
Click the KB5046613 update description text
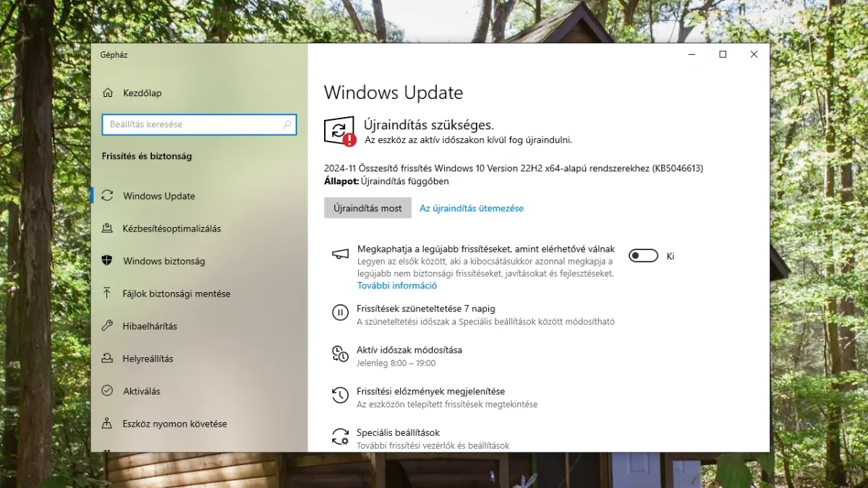[514, 168]
